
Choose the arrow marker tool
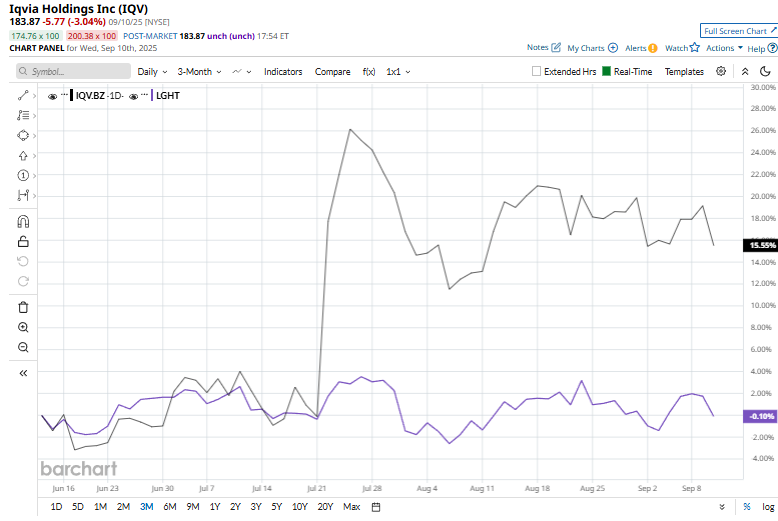[x=23, y=156]
